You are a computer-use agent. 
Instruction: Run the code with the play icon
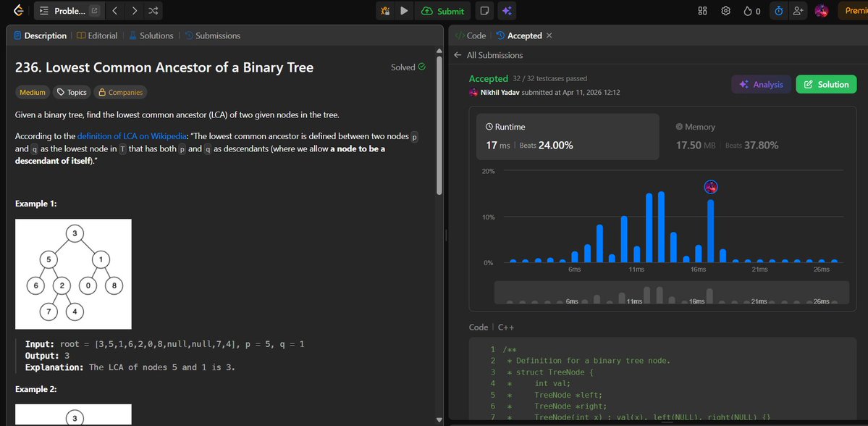[x=404, y=11]
